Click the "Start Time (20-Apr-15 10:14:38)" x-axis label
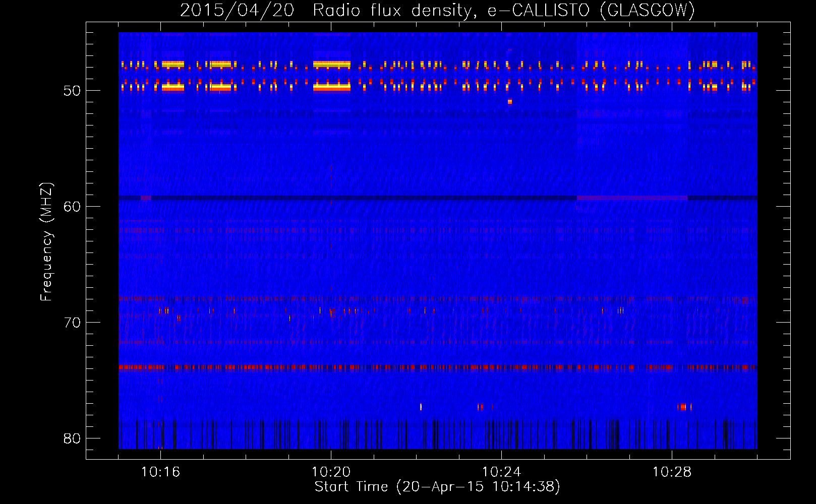The image size is (816, 504). click(437, 487)
